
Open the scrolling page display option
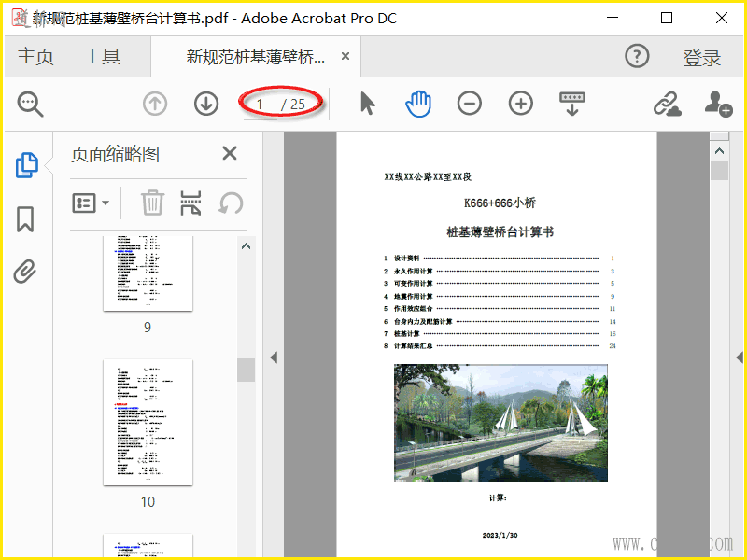(572, 104)
